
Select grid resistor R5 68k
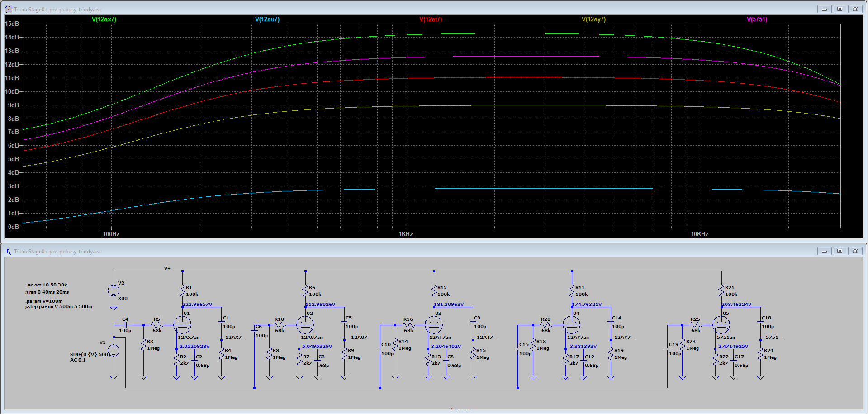click(x=157, y=325)
